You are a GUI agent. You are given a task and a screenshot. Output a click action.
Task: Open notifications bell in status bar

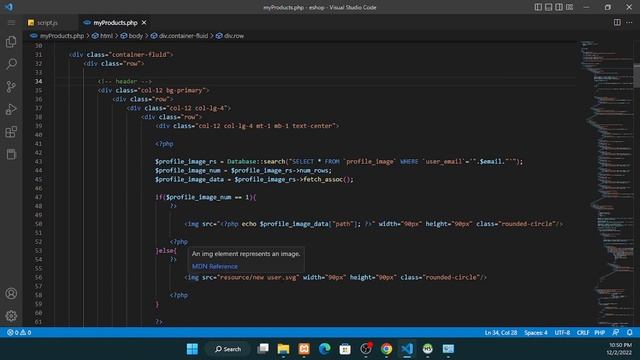point(629,333)
